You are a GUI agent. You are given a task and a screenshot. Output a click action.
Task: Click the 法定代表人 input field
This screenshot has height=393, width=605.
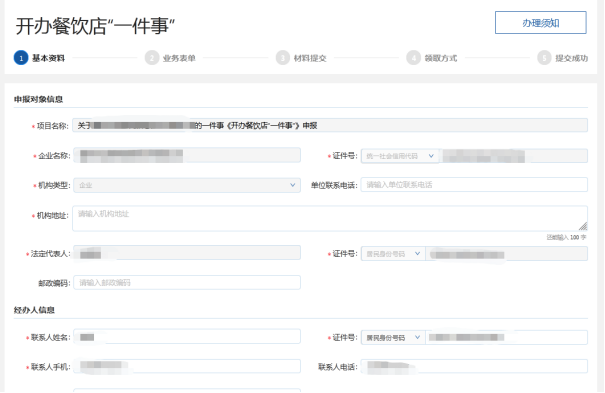coord(187,253)
